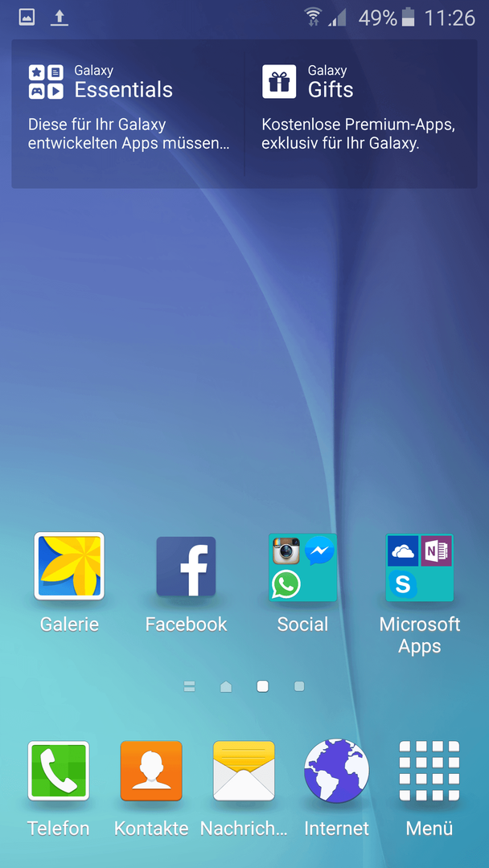Tap Messenger icon in Social folder
The width and height of the screenshot is (489, 868).
click(319, 551)
